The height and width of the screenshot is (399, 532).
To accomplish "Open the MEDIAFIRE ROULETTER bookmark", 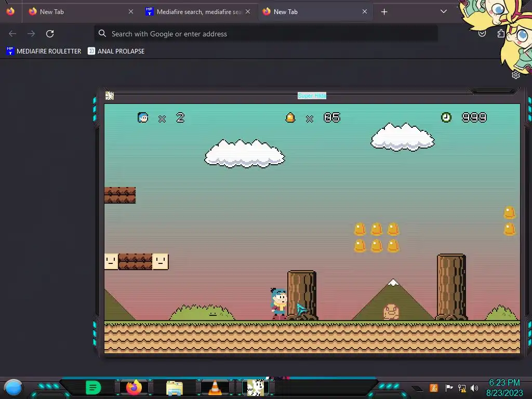I will 44,51.
